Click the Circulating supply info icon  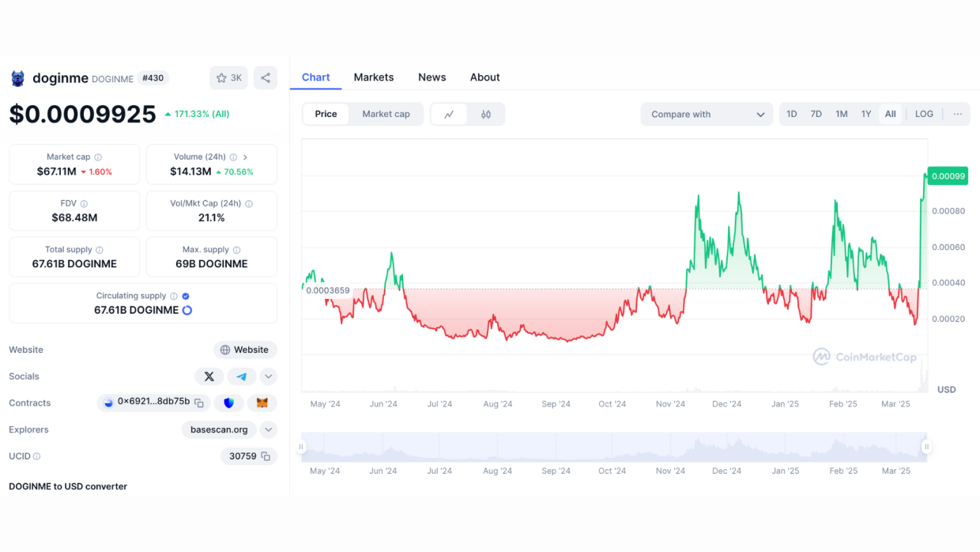coord(174,296)
